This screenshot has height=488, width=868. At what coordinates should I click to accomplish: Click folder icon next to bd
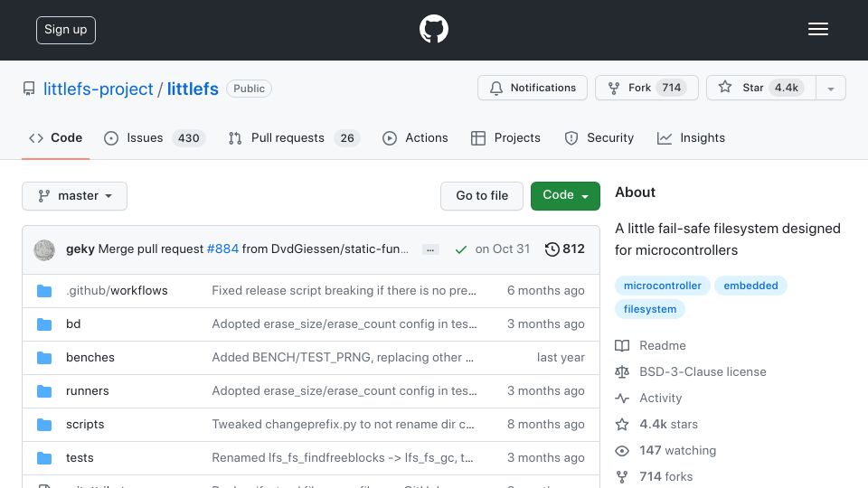pos(44,324)
